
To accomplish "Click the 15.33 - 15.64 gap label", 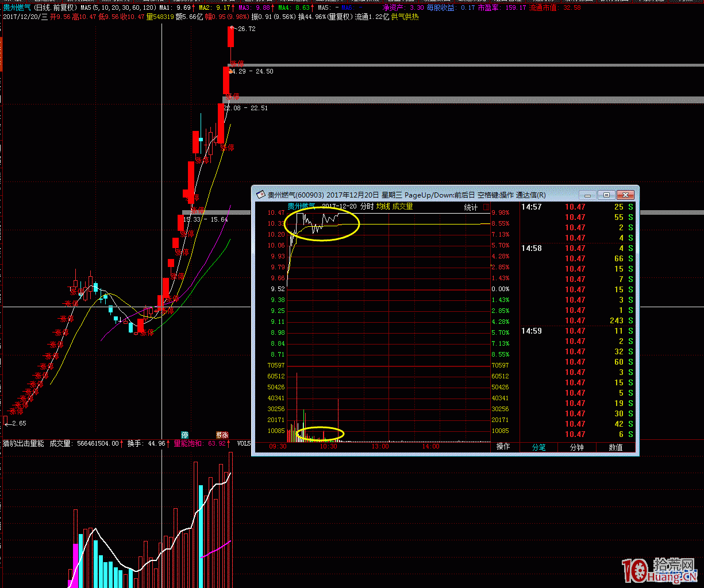I will (x=205, y=219).
